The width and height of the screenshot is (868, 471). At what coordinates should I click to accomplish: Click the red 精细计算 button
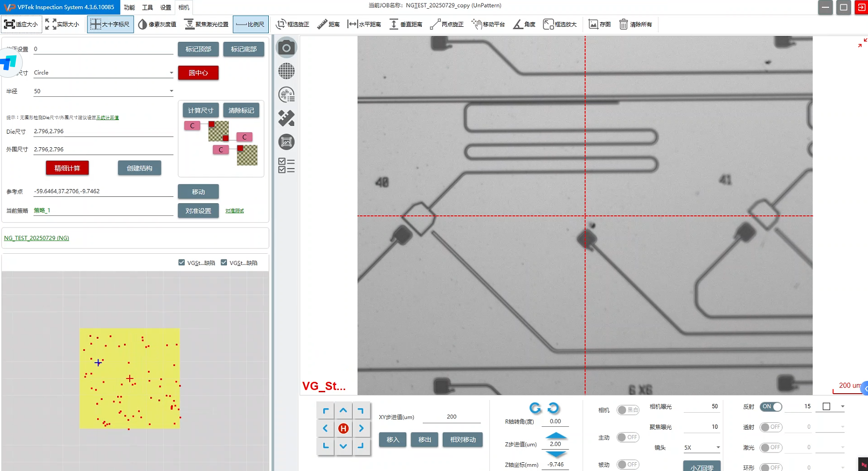tap(67, 168)
